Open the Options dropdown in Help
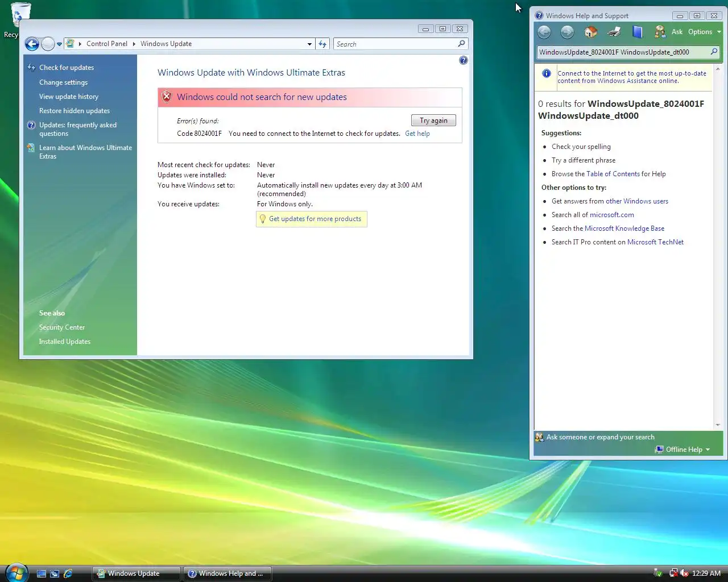 tap(704, 32)
